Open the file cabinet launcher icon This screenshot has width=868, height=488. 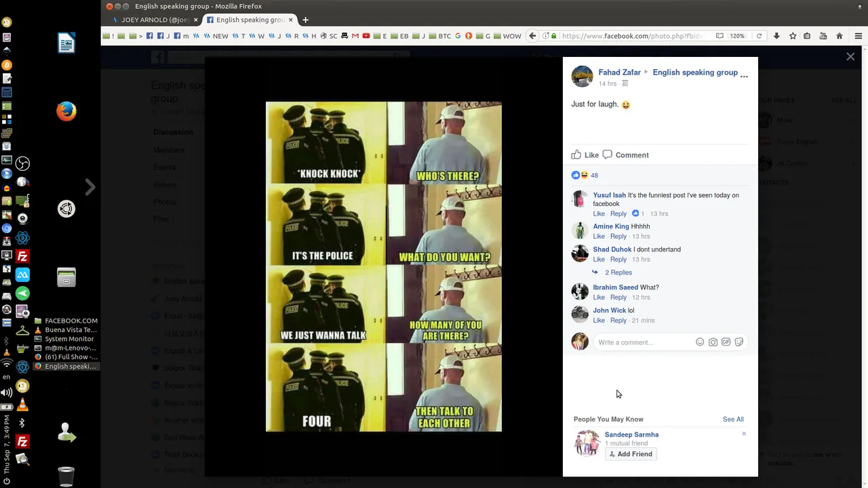[x=66, y=277]
